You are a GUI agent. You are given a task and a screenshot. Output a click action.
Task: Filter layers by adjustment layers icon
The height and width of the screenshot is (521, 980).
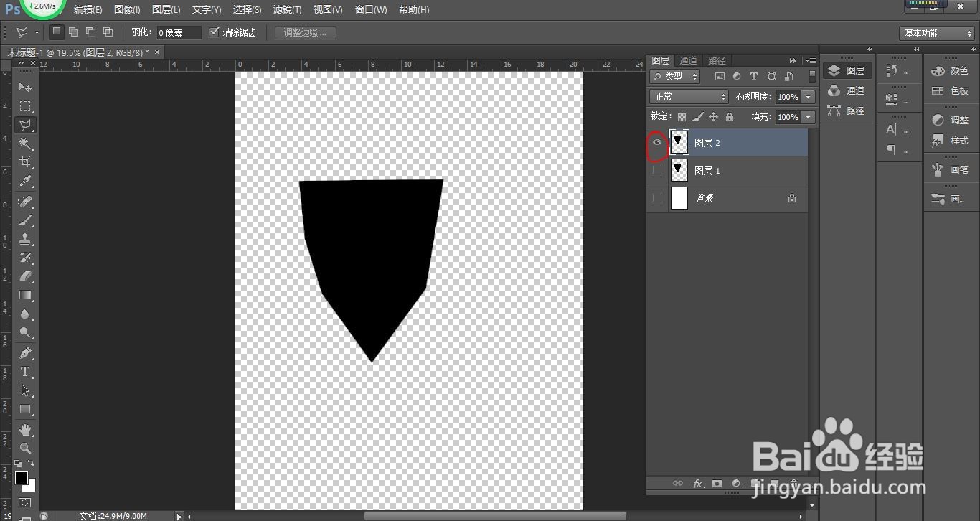click(x=737, y=77)
